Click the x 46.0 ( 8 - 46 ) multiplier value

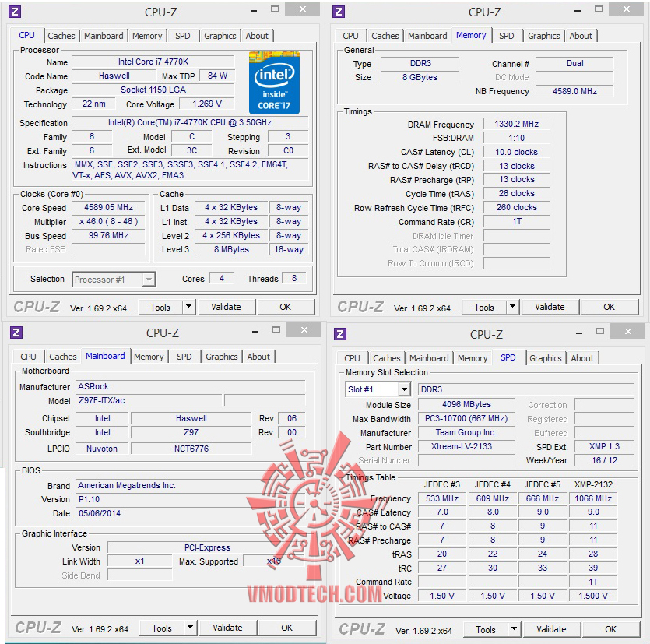click(x=109, y=221)
